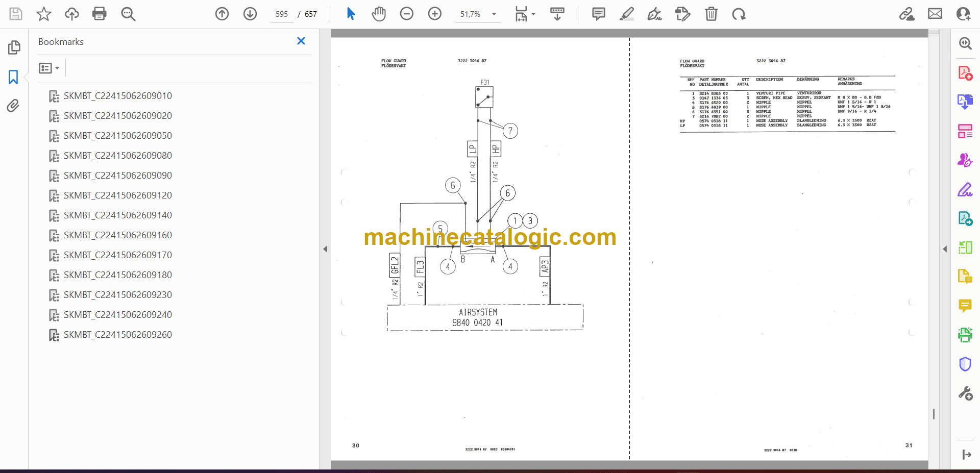Open the attachments paperclip panel
Image resolution: width=980 pixels, height=473 pixels.
pos(14,106)
